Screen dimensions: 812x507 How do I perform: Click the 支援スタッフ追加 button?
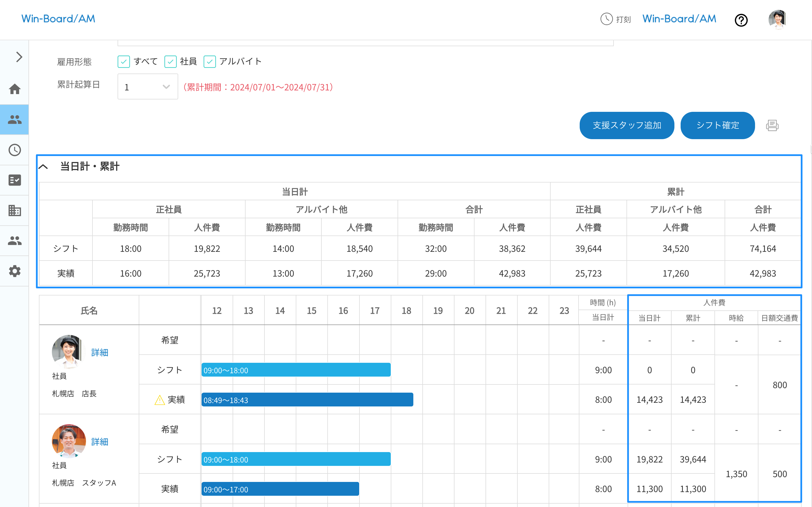(626, 125)
